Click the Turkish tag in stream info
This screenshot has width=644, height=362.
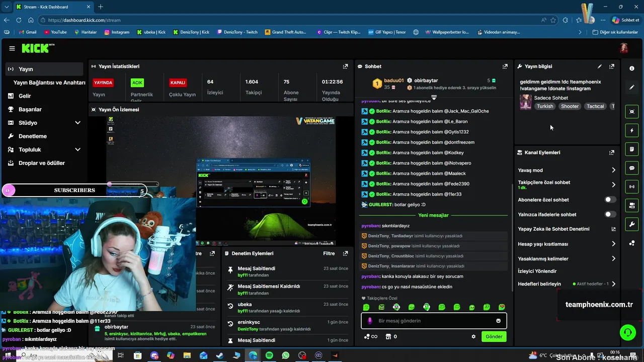(545, 106)
